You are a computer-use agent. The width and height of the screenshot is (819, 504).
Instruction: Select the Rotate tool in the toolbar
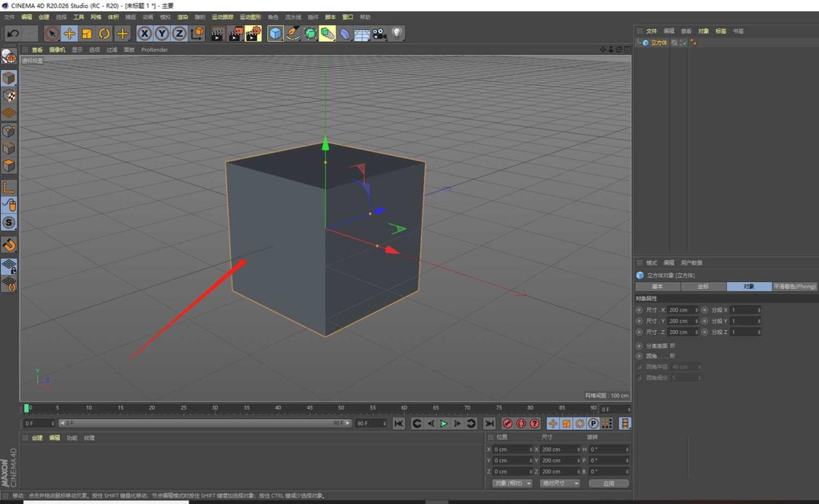104,33
